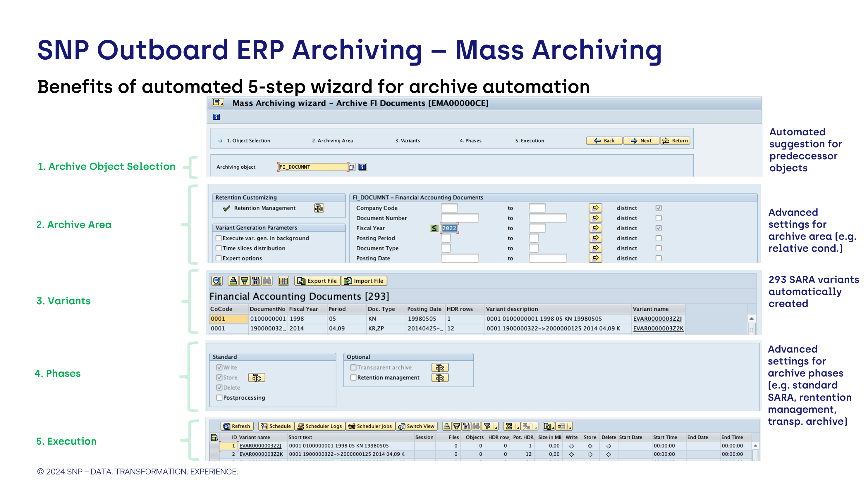Click the Archiving object input field FI_DOCUMNT
The width and height of the screenshot is (868, 487).
(x=313, y=167)
